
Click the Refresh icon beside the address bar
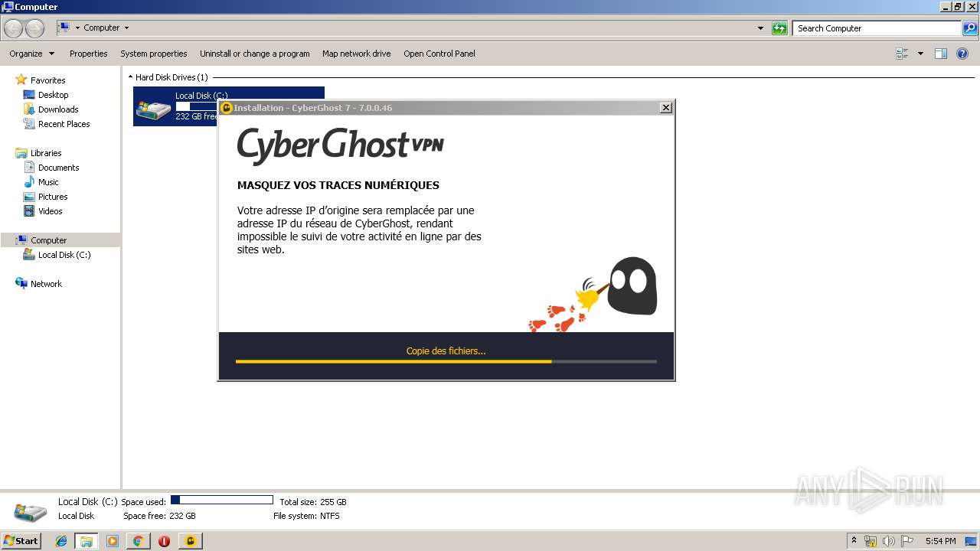(x=779, y=28)
